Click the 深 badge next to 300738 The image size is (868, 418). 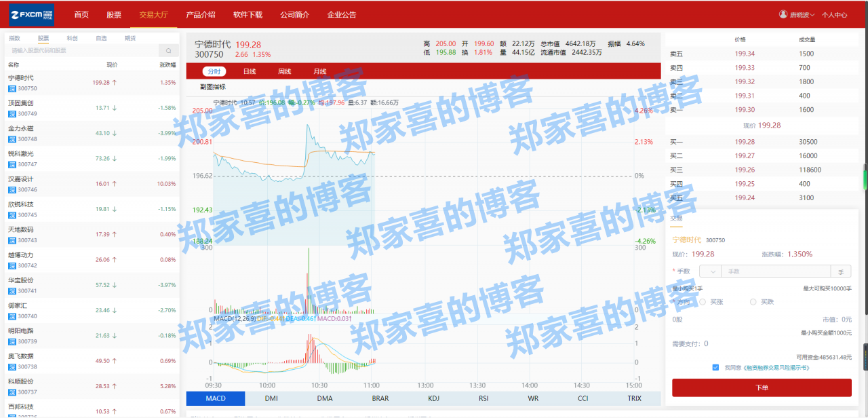coord(12,366)
